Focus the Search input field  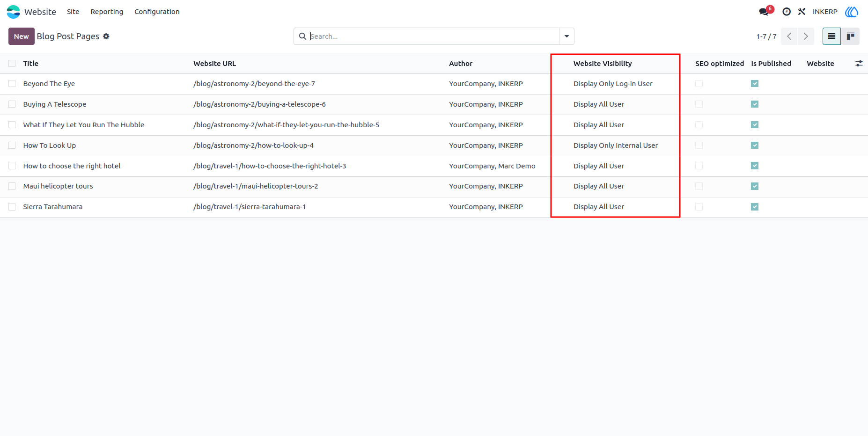[434, 36]
